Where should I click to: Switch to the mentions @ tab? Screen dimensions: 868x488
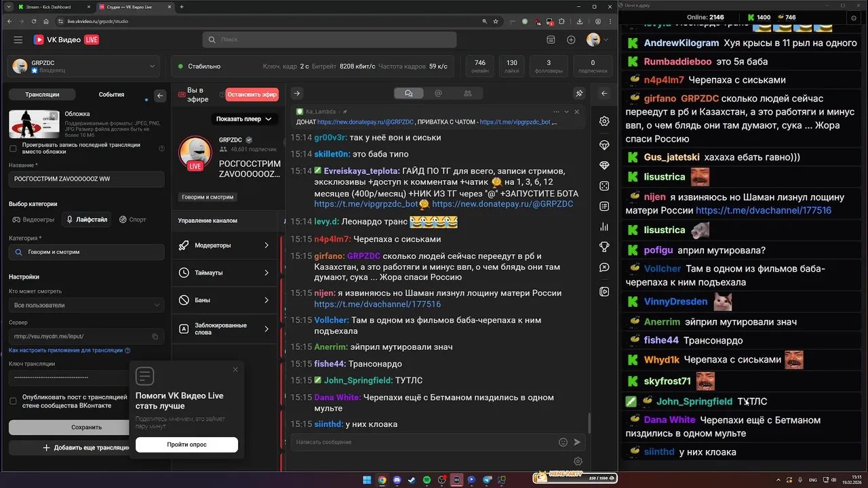tap(438, 94)
